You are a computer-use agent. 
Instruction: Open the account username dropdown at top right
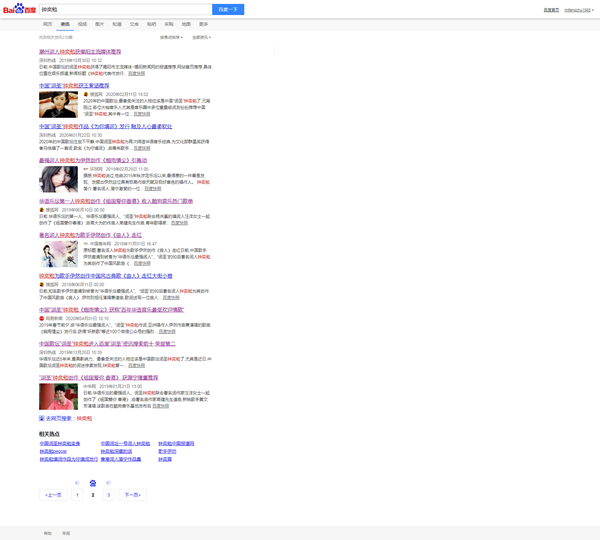click(579, 10)
